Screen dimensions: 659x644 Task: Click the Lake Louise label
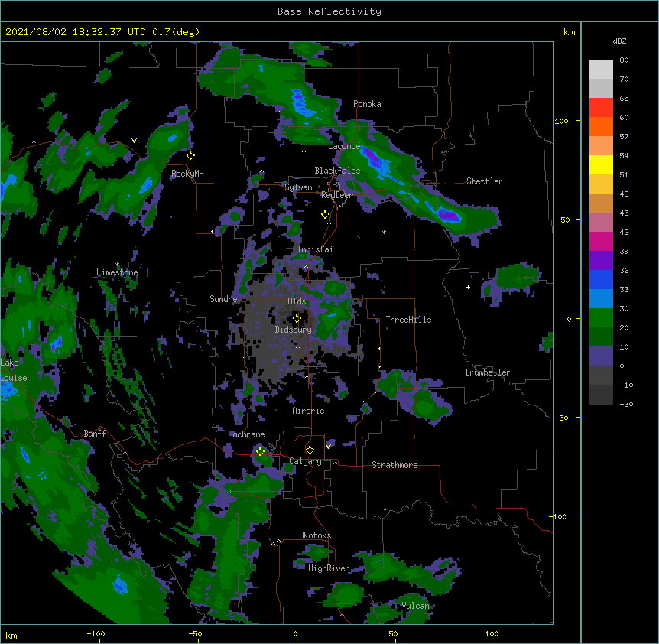click(x=14, y=370)
